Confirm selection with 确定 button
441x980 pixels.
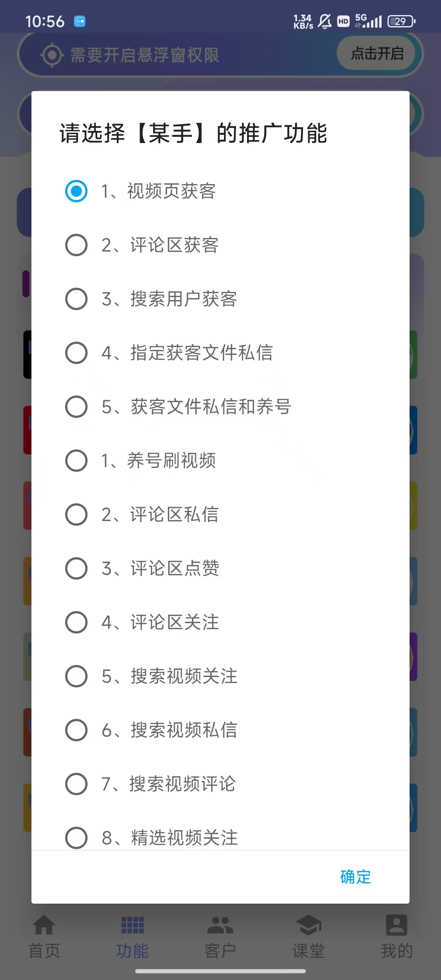point(355,877)
